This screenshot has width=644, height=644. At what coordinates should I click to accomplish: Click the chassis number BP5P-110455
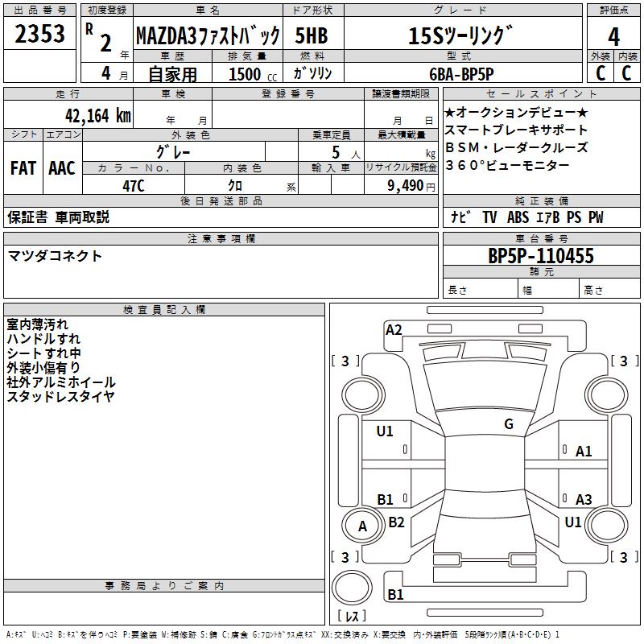[x=541, y=256]
